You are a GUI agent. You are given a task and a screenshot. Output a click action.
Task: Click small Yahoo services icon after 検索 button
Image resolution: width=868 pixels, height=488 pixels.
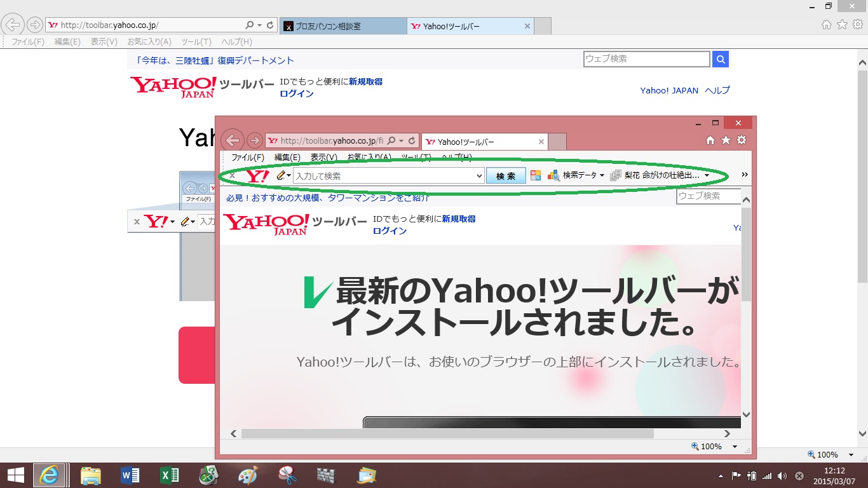coord(535,175)
